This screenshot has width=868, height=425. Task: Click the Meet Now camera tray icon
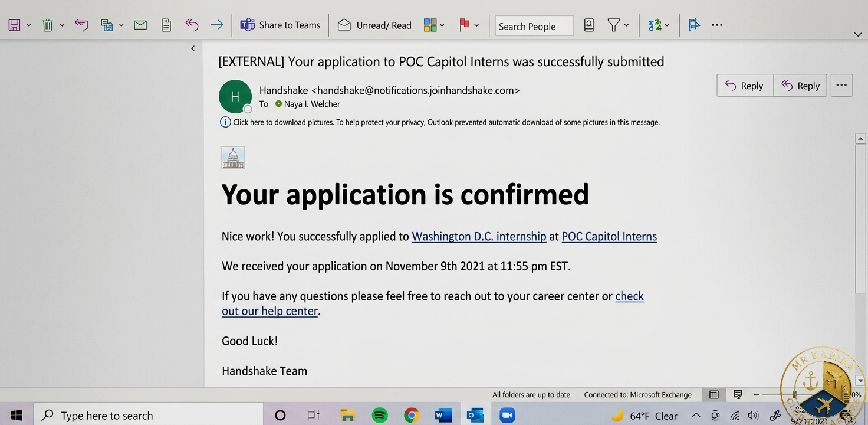click(715, 416)
